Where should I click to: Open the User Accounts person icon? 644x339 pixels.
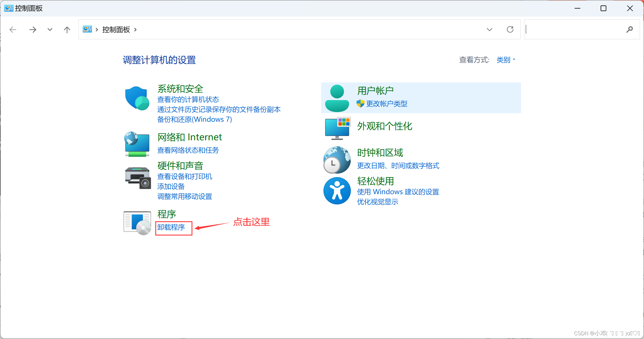pyautogui.click(x=337, y=98)
